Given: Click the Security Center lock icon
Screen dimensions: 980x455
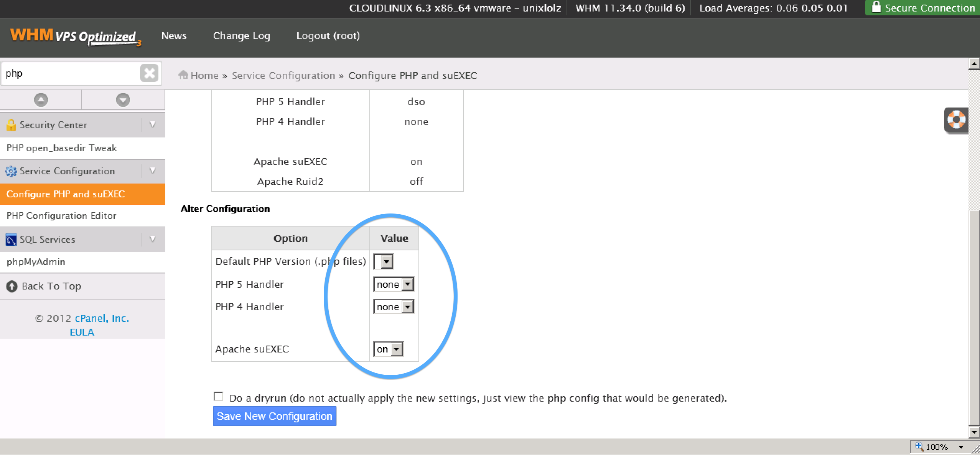Looking at the screenshot, I should tap(11, 125).
